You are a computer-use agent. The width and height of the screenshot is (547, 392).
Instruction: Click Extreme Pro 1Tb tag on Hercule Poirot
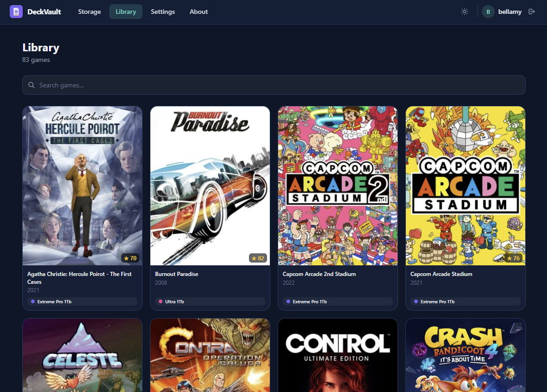coord(82,301)
